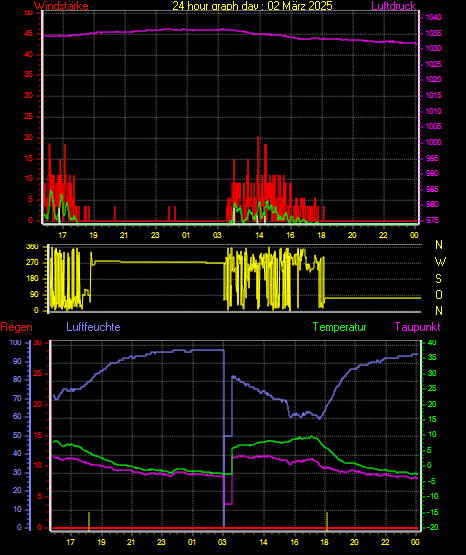Click the blue Luftfeuchte legend label

pos(93,327)
